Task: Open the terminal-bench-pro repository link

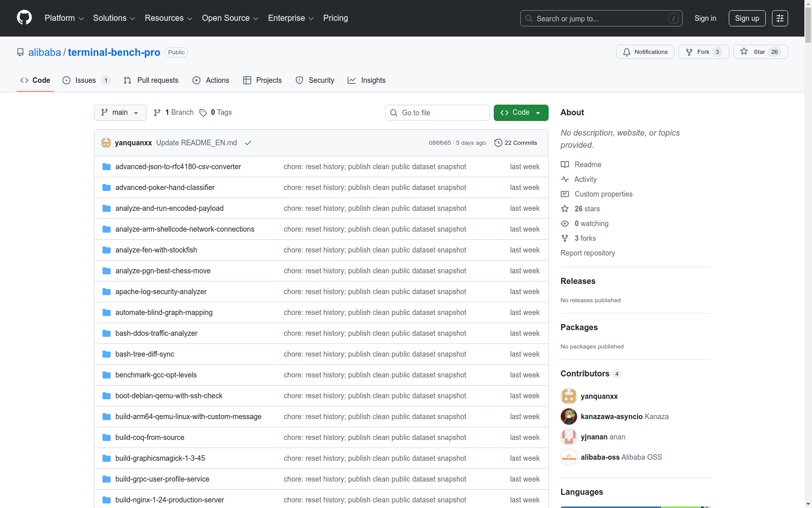Action: [114, 52]
